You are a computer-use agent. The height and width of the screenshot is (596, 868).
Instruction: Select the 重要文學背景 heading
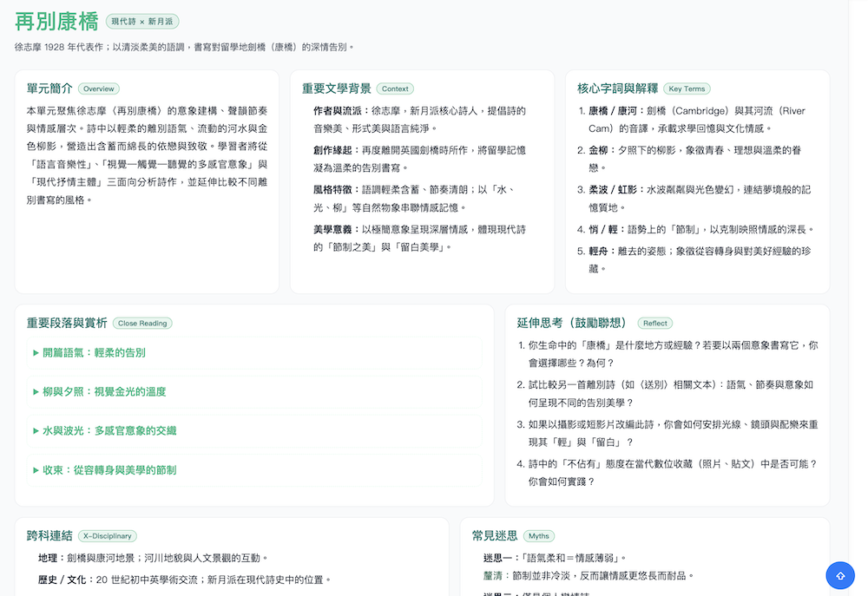(337, 88)
